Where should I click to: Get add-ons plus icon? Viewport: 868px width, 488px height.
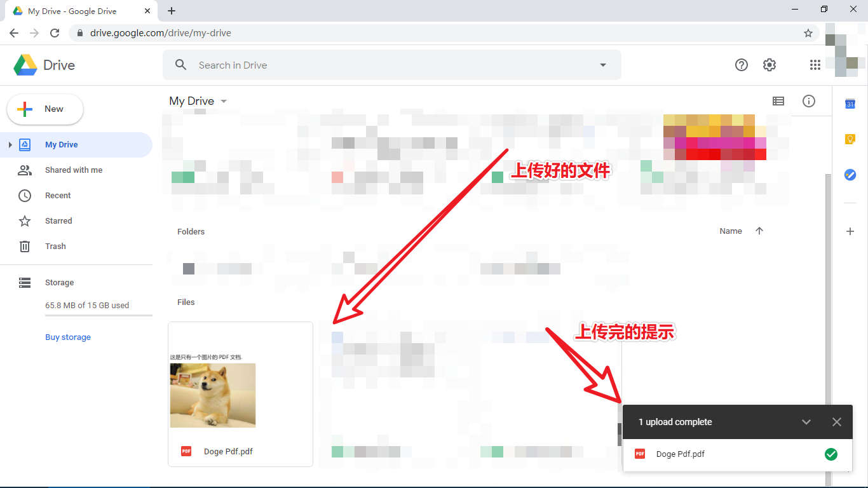850,231
